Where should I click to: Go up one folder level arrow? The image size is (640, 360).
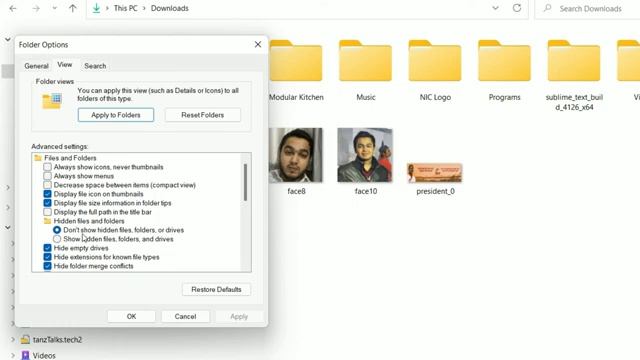(73, 8)
